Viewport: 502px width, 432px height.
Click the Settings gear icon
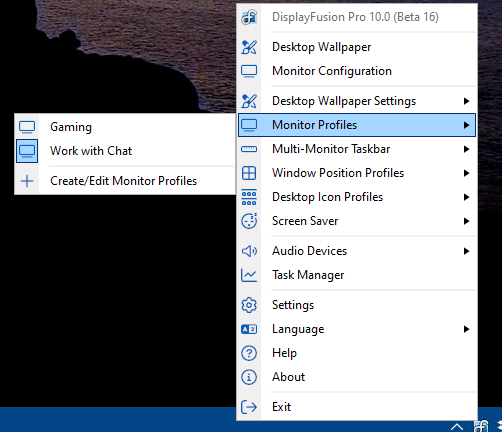(249, 305)
